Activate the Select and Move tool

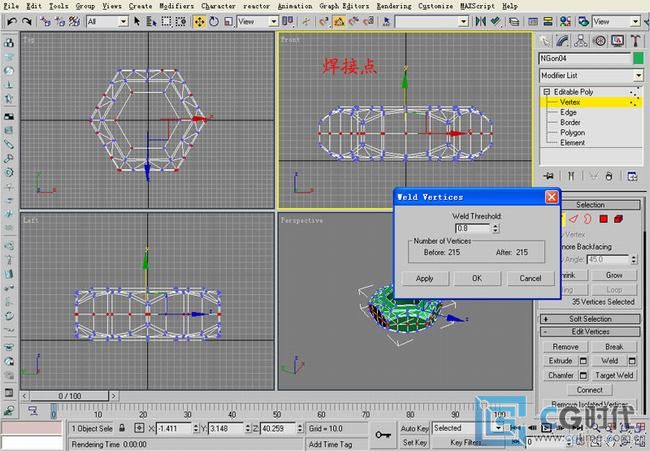199,21
